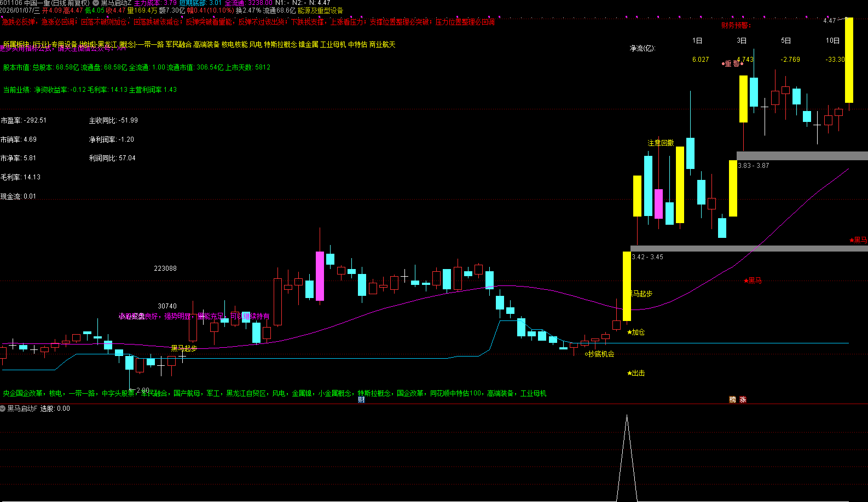Screen dimensions: 868x502
Task: Click the 市销率 4.69 value
Action: [x=19, y=139]
